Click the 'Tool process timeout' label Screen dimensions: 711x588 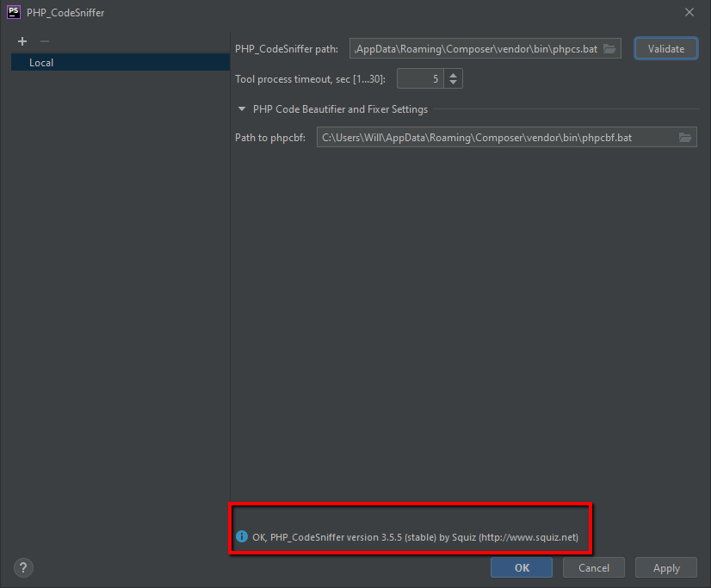(x=310, y=79)
